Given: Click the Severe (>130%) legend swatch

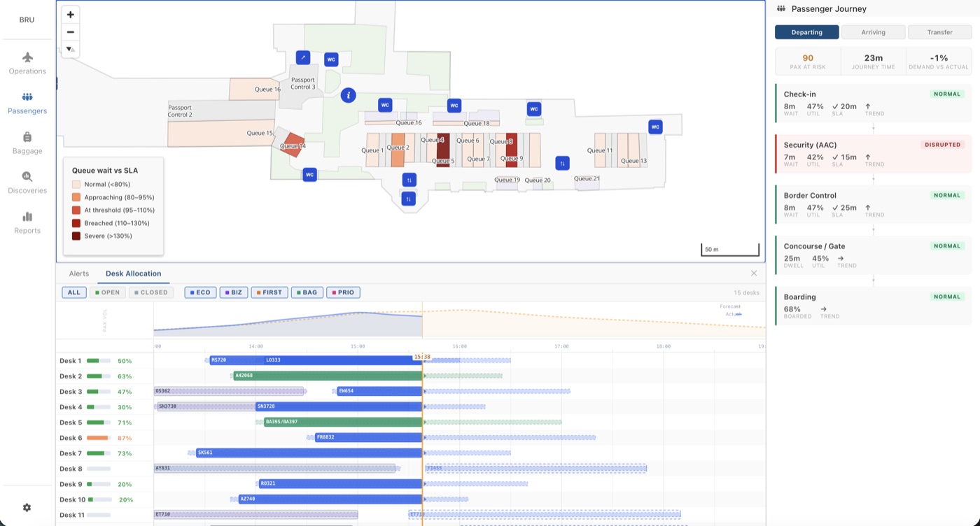Looking at the screenshot, I should 76,236.
